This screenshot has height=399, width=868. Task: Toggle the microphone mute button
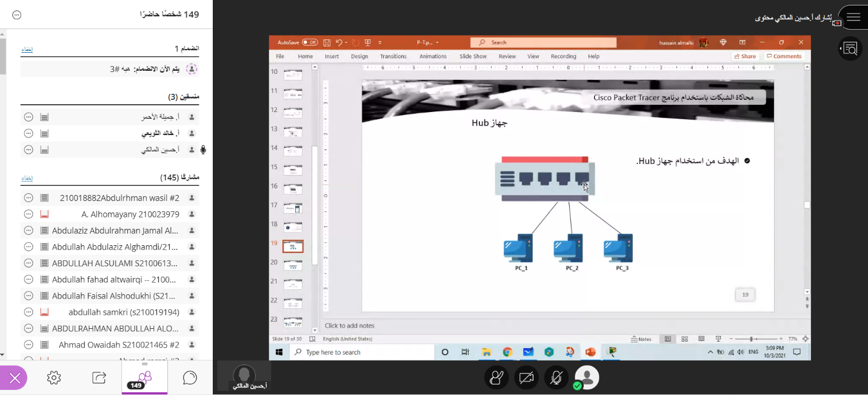(x=556, y=378)
